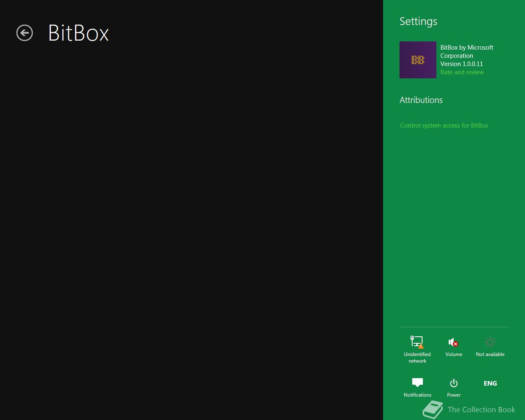The height and width of the screenshot is (420, 525).
Task: Click the Version 1.0.0.11 text
Action: point(462,64)
